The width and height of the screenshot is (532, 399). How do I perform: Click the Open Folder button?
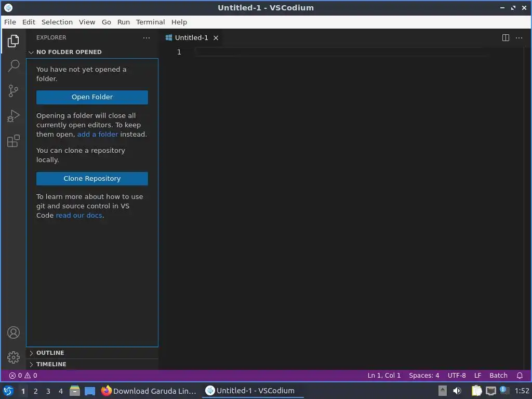92,97
